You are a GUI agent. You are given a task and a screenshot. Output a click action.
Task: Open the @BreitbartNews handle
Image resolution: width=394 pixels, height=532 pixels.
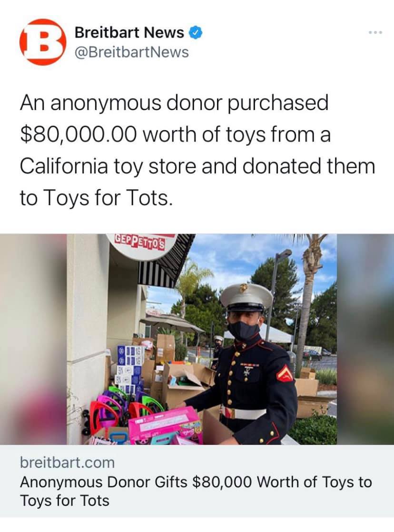click(131, 52)
